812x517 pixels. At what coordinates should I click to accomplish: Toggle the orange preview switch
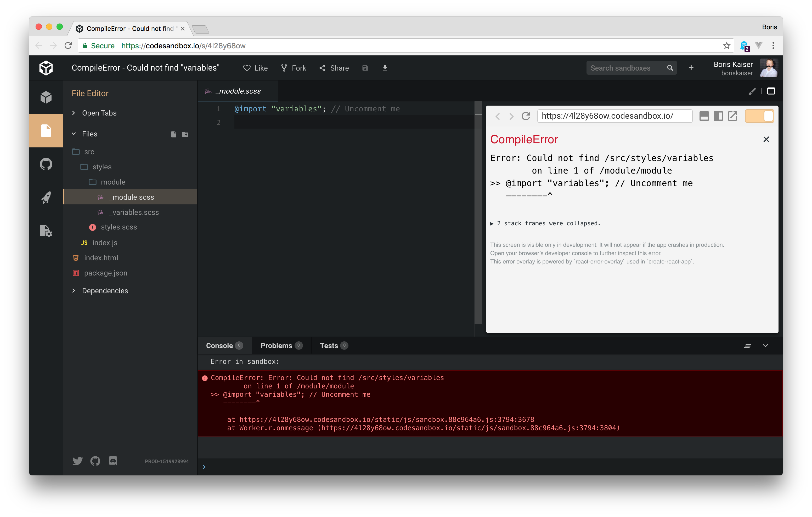pyautogui.click(x=759, y=116)
